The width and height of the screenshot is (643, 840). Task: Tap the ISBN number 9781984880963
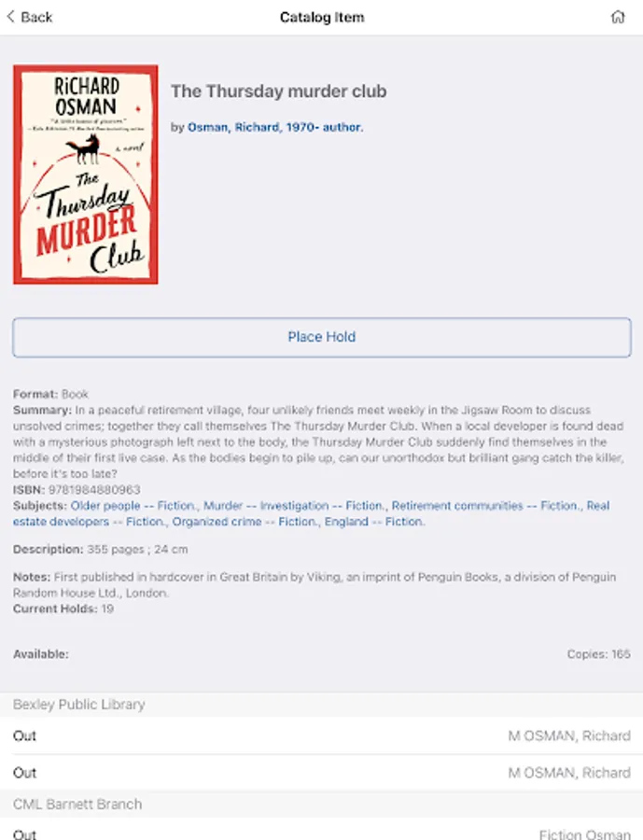(x=94, y=490)
